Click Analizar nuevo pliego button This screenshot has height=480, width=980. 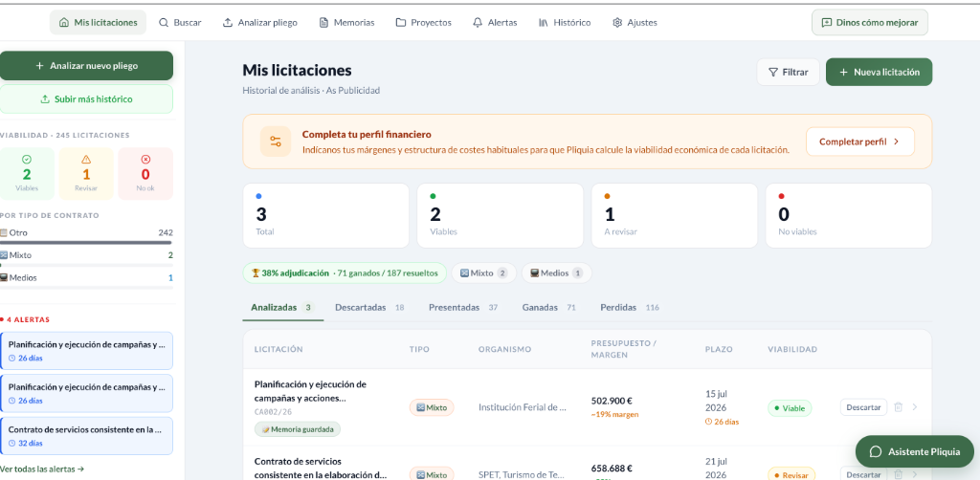point(86,66)
